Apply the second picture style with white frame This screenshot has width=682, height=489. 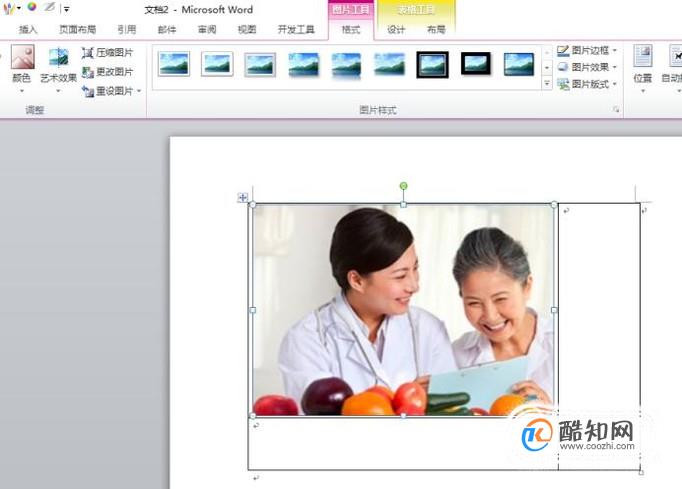click(217, 64)
